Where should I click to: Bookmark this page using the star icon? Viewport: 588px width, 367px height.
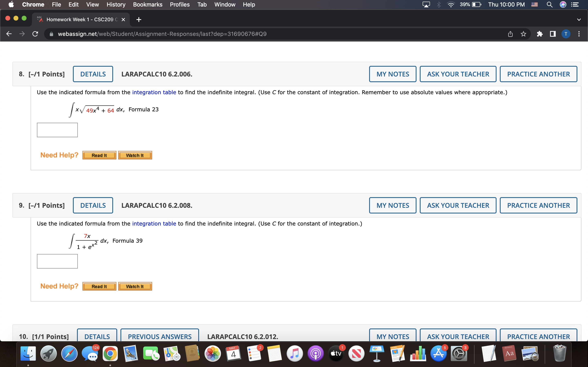click(523, 34)
